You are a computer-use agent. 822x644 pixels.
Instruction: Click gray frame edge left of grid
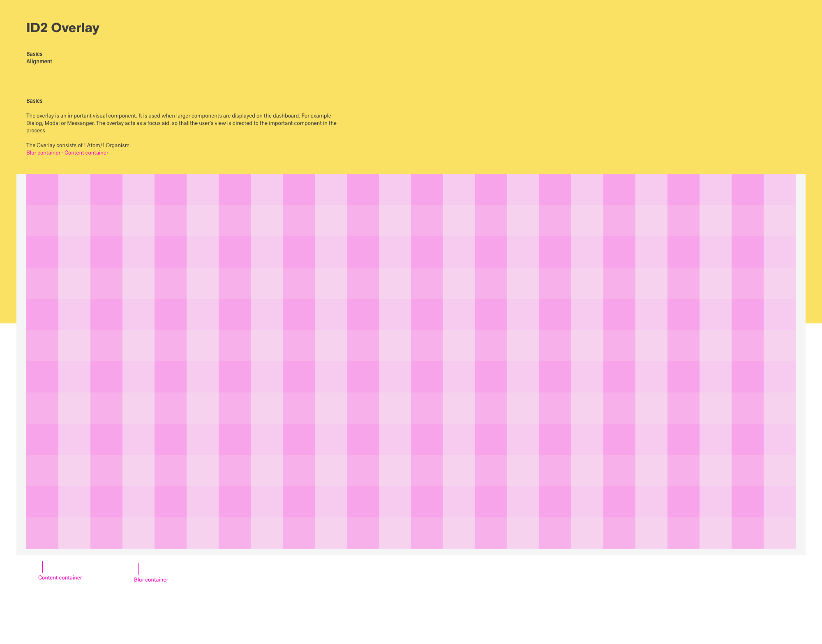21,370
